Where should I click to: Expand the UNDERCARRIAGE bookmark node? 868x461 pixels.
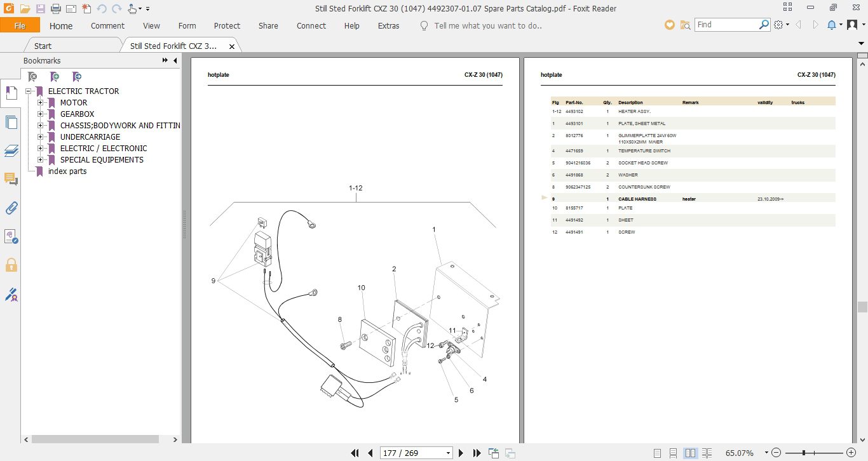coord(41,137)
